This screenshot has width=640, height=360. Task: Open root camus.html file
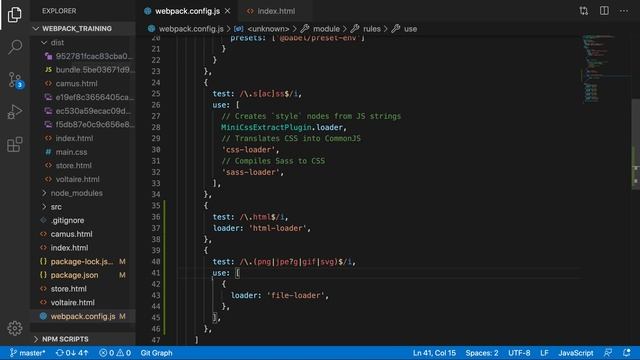click(83, 234)
